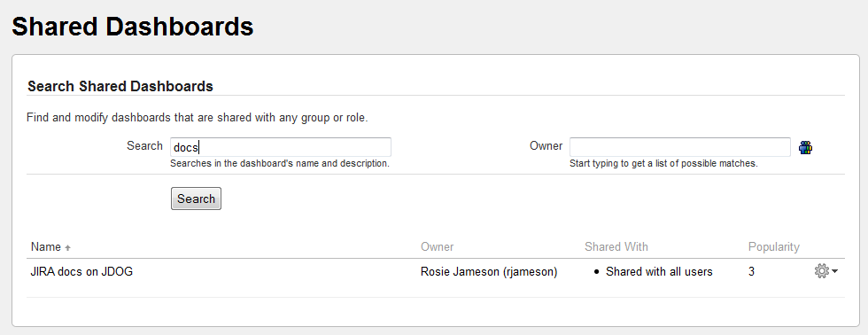Expand the dropdown arrow next to the gear
The height and width of the screenshot is (335, 868).
(x=834, y=271)
